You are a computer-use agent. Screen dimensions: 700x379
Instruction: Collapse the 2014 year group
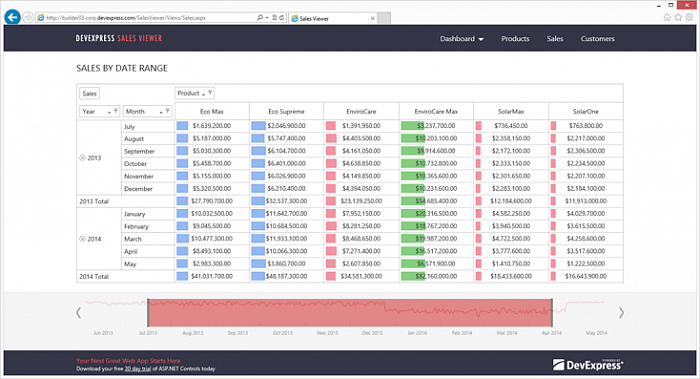82,239
